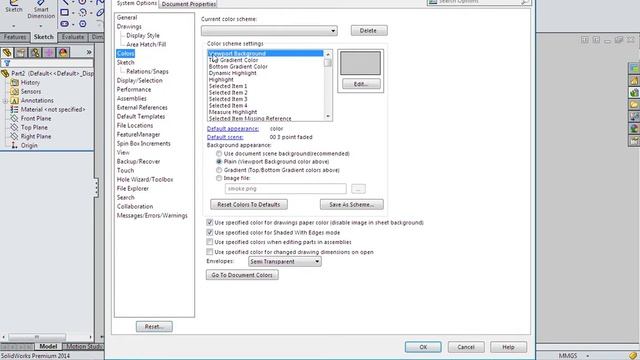Open the DisplayManager tab icon

[x=63, y=53]
